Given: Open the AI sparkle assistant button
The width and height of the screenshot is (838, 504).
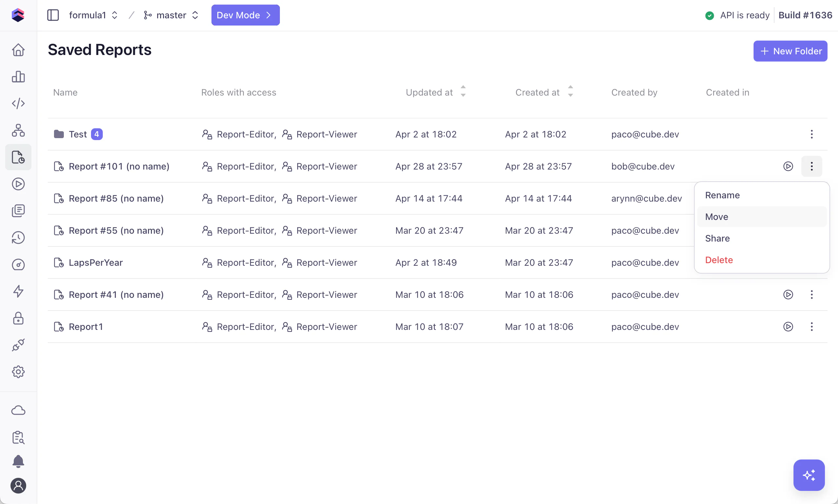Looking at the screenshot, I should point(809,475).
